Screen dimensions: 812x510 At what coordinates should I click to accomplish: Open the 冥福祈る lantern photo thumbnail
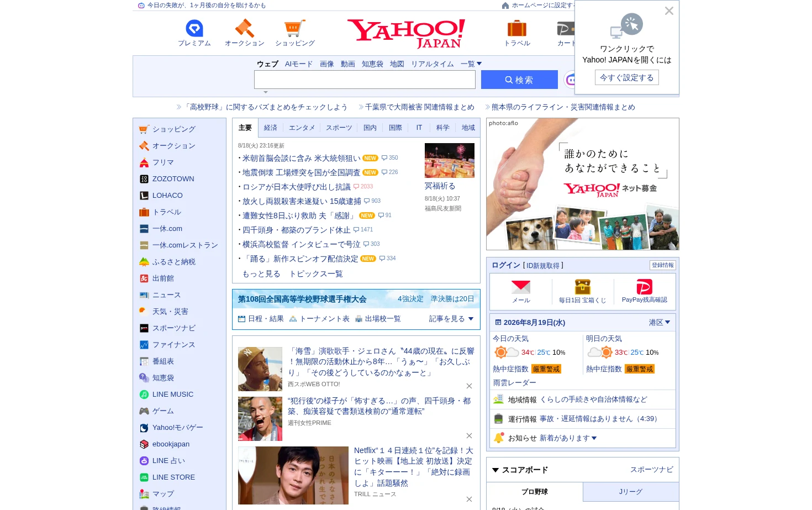point(450,160)
